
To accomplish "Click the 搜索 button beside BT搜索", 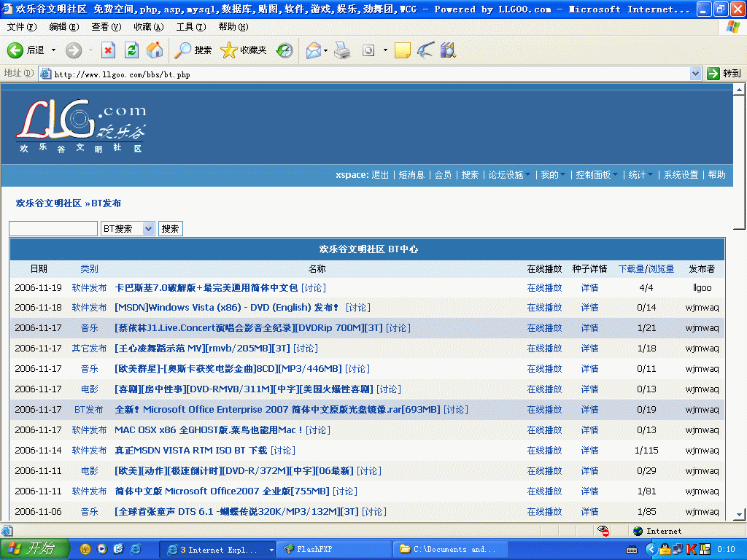I will (170, 228).
